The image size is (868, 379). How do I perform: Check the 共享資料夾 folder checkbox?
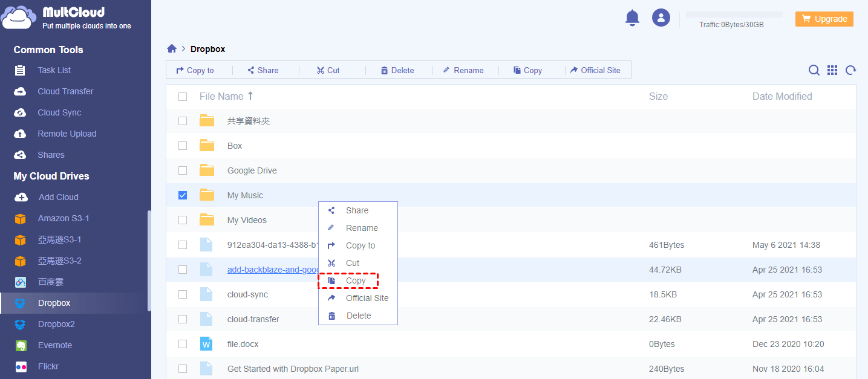click(183, 121)
